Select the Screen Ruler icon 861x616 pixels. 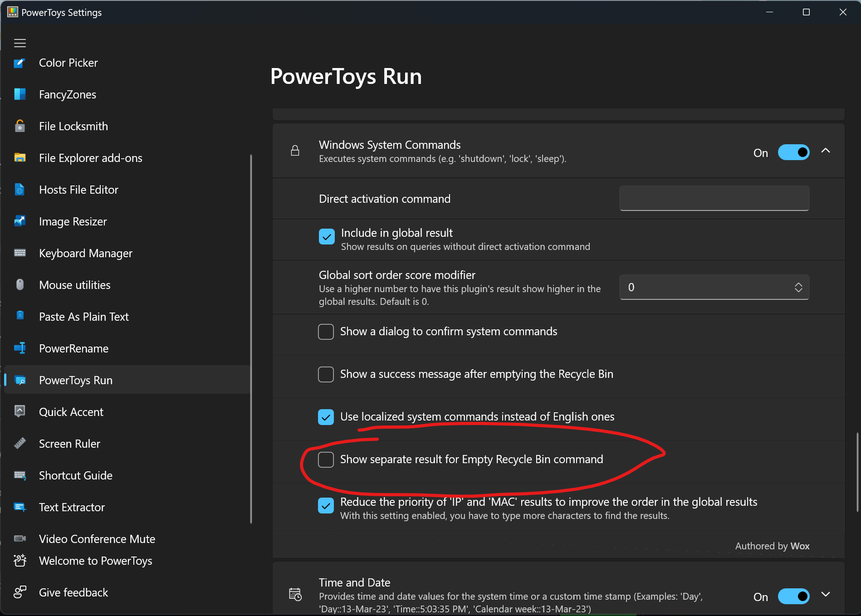20,443
